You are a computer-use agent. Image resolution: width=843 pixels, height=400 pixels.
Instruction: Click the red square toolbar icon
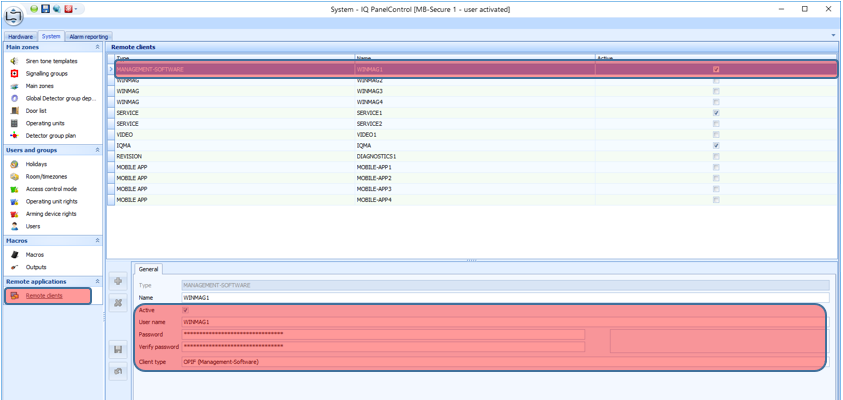68,9
